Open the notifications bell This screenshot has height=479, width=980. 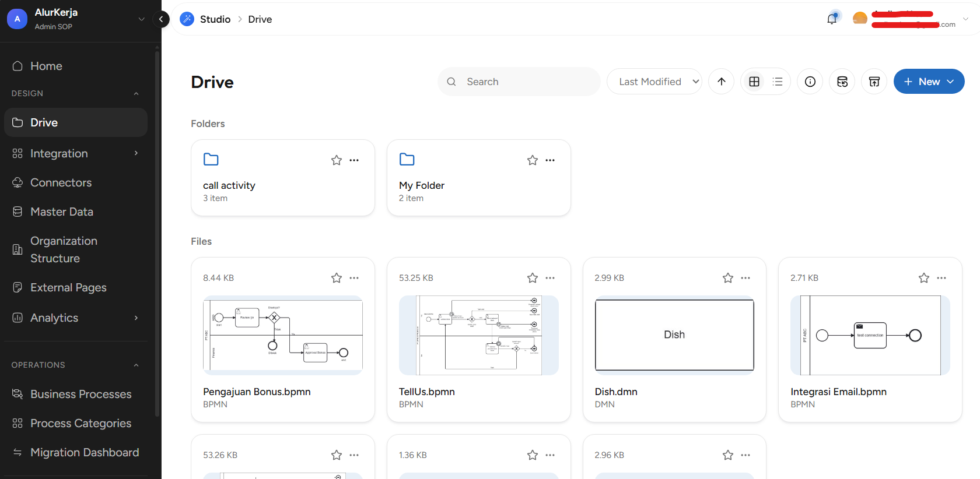click(x=832, y=19)
